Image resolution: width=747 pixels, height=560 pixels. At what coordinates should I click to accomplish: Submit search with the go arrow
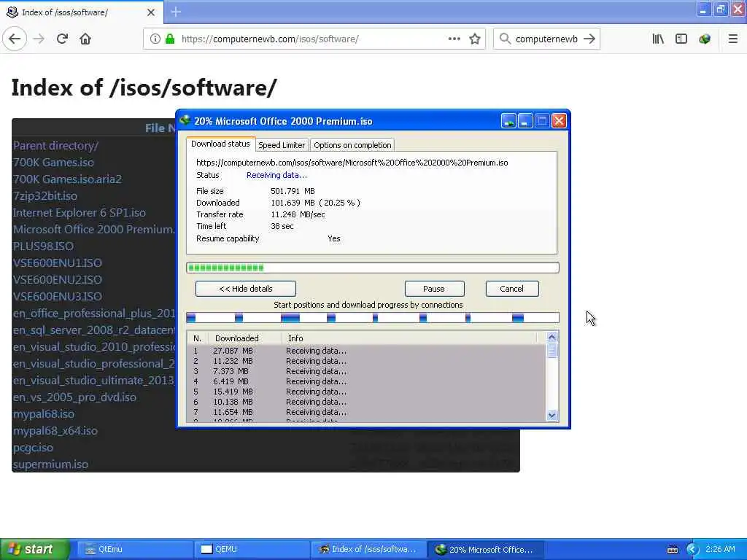(589, 39)
